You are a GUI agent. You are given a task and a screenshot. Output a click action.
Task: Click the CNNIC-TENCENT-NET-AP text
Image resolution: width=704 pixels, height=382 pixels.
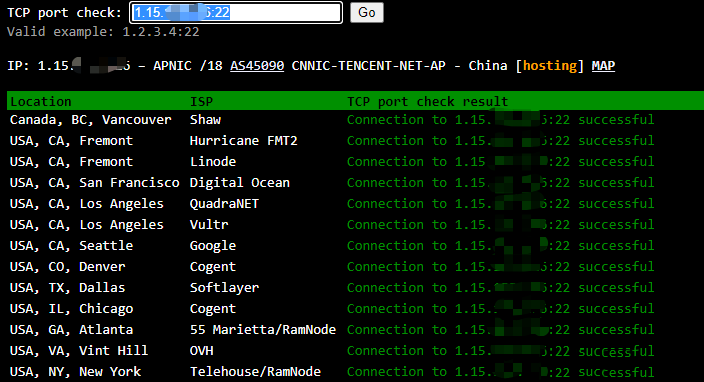click(368, 66)
